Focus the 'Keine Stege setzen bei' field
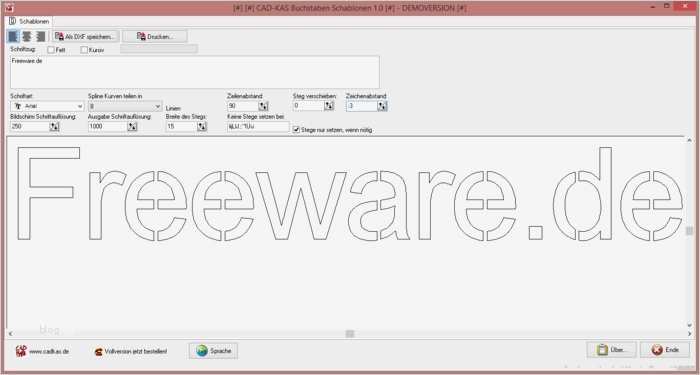 click(x=258, y=126)
